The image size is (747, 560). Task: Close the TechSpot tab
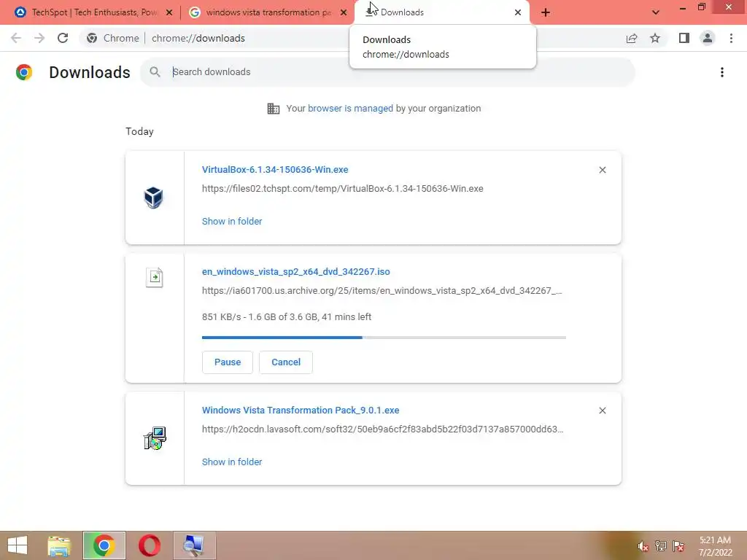click(x=169, y=12)
